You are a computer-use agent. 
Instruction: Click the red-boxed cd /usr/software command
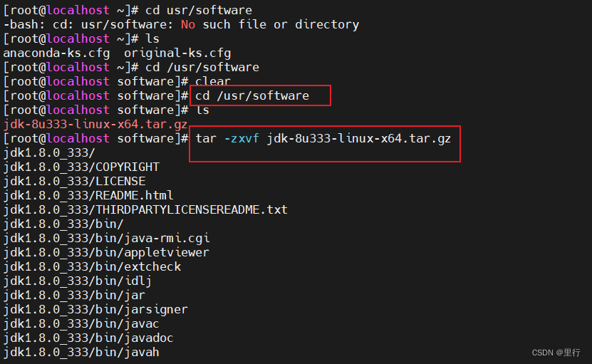252,95
